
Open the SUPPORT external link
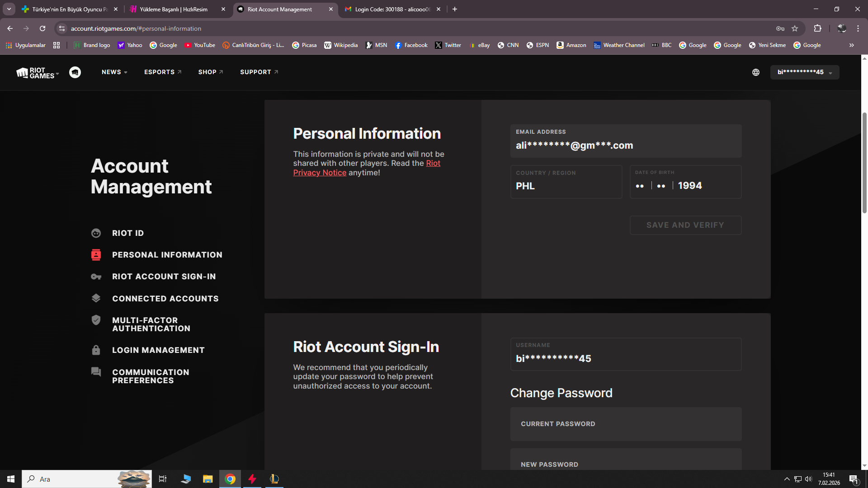pos(259,72)
